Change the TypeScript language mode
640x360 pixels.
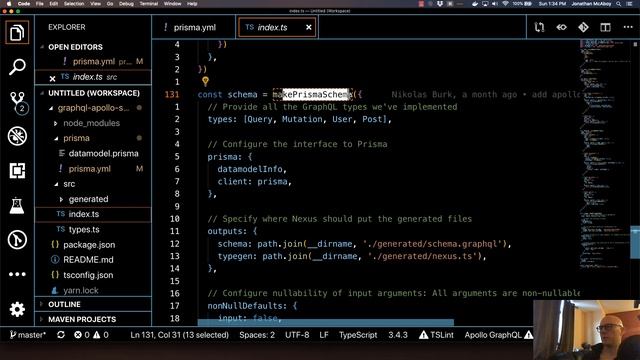click(x=358, y=335)
